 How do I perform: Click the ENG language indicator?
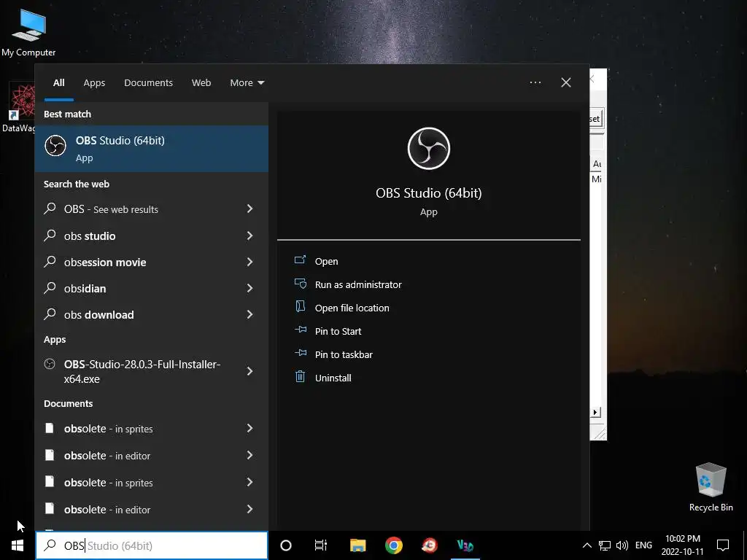click(643, 545)
